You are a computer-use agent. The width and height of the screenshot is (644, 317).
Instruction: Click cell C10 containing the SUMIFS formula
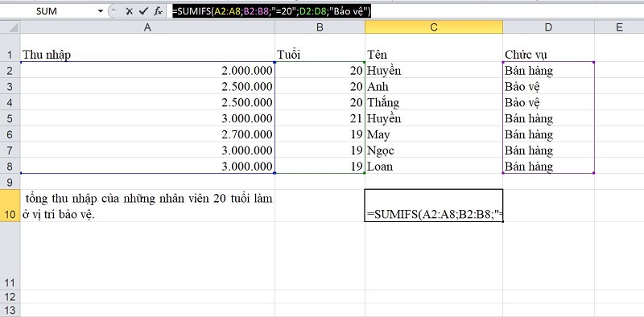point(434,206)
